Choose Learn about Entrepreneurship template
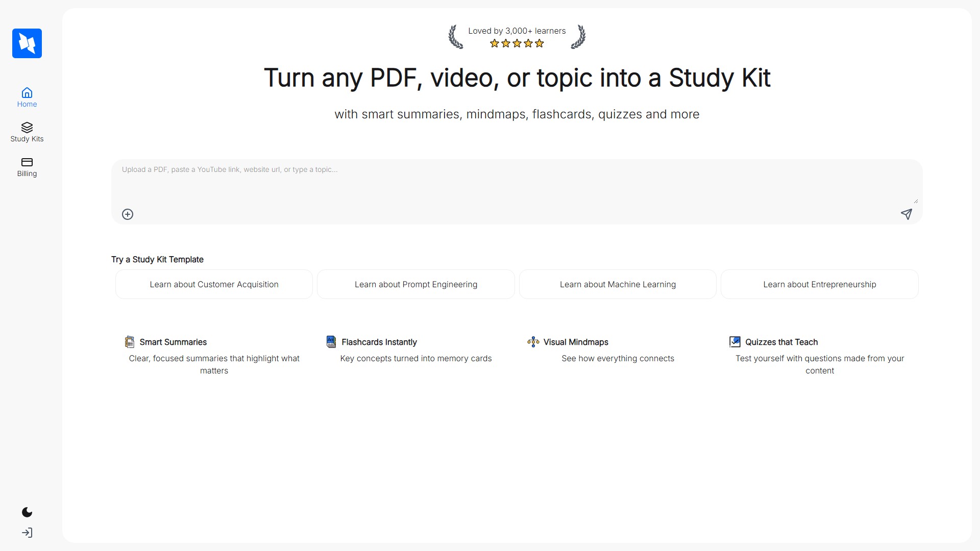Viewport: 980px width, 551px height. click(x=819, y=284)
